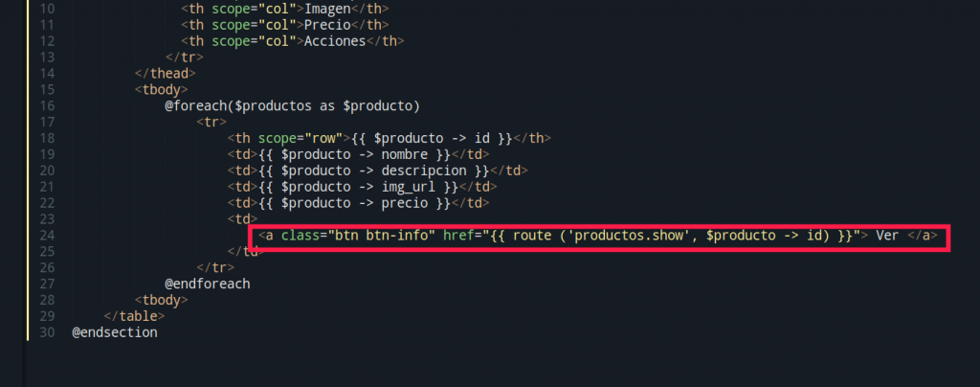The image size is (980, 387).
Task: Click line number 30 in the gutter
Action: tap(45, 332)
